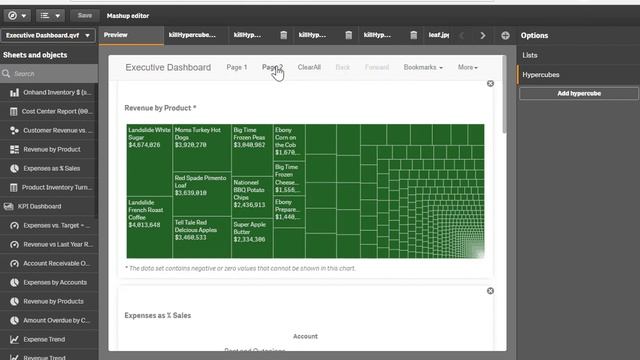Click the Landslide White Sugar treemap cell
640x360 pixels.
point(149,160)
